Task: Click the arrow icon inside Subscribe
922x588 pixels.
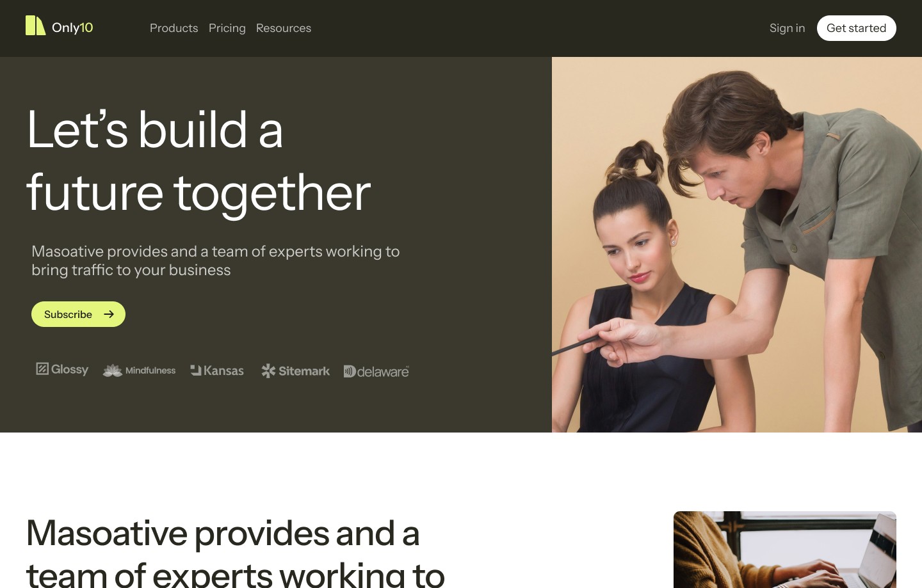Action: pyautogui.click(x=109, y=314)
